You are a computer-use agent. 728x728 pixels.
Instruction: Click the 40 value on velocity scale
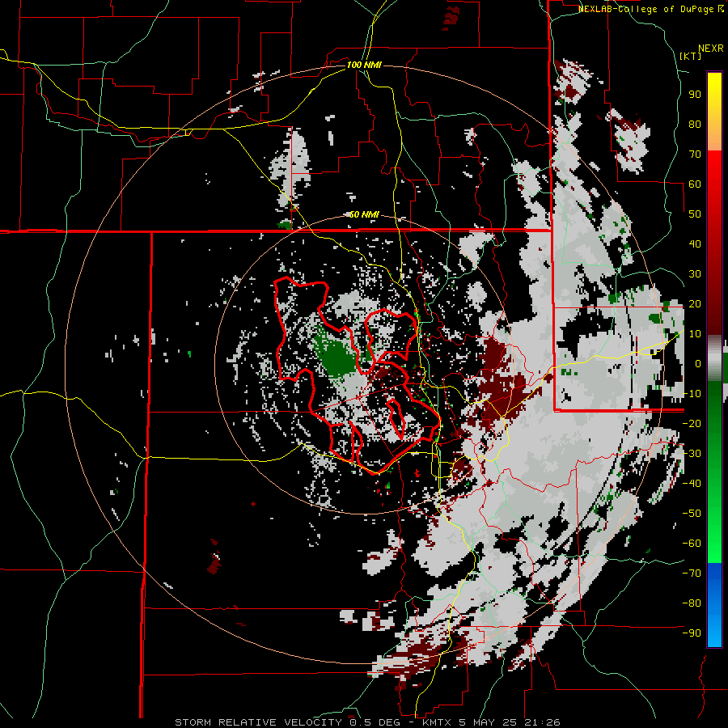[x=695, y=243]
